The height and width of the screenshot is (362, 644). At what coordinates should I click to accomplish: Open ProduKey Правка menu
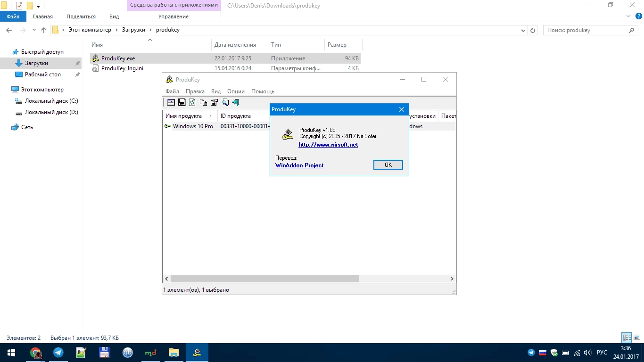195,91
